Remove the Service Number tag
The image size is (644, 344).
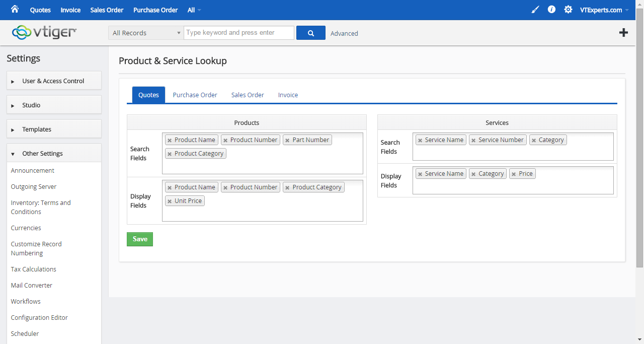click(473, 141)
